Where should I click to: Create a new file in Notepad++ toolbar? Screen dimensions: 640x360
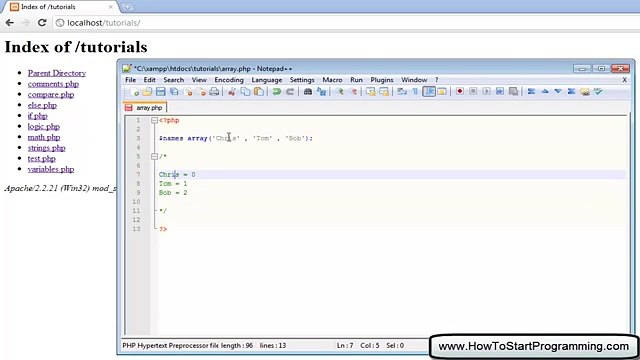[x=134, y=92]
